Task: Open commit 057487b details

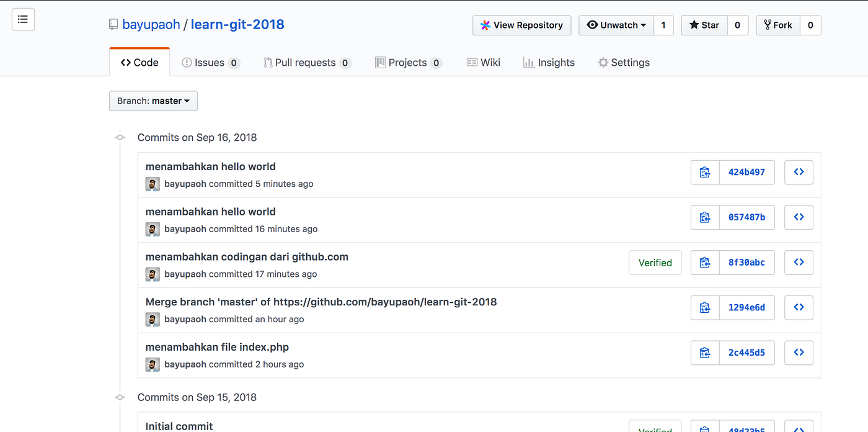Action: tap(746, 217)
